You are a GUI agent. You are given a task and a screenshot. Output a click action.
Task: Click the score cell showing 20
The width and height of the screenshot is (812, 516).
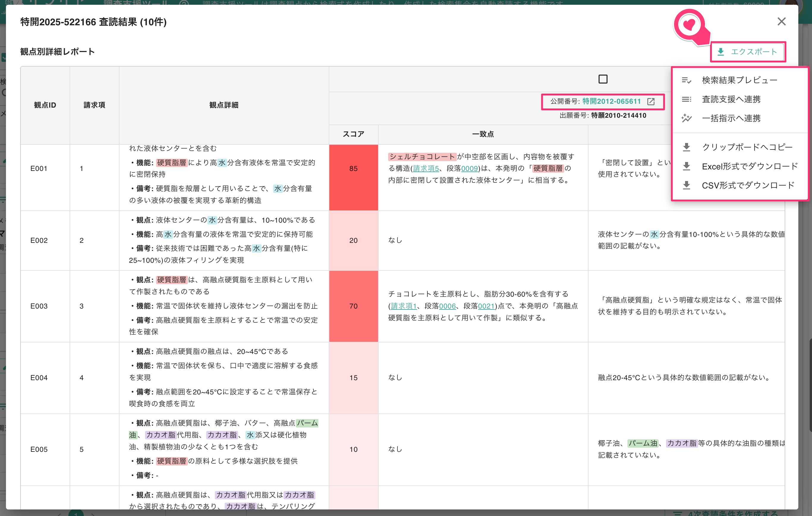[x=353, y=240]
